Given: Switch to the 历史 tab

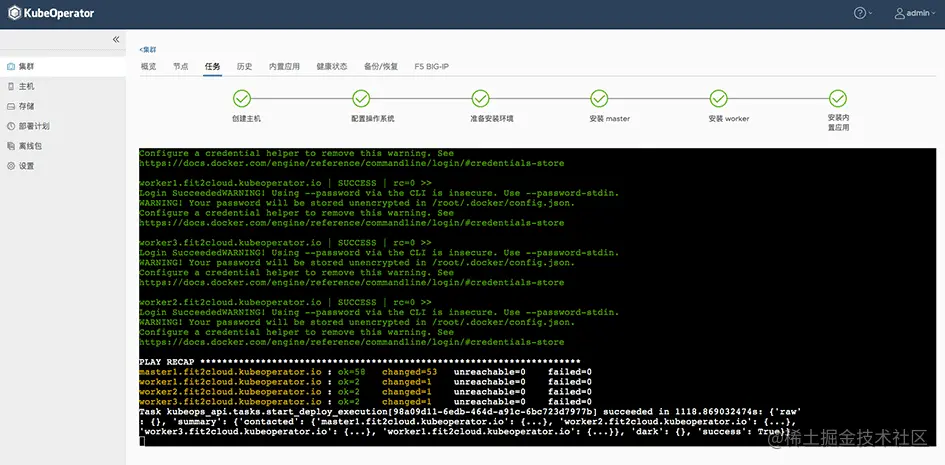Looking at the screenshot, I should 244,66.
